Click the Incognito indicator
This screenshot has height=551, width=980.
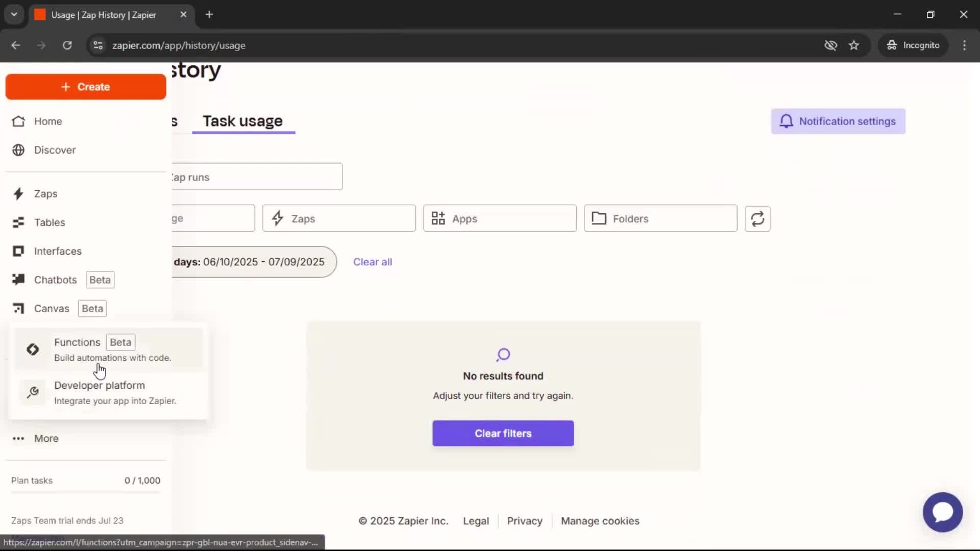click(x=913, y=45)
